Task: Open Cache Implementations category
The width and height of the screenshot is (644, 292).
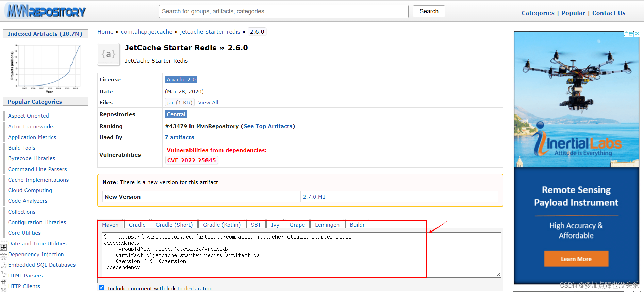Action: coord(38,180)
